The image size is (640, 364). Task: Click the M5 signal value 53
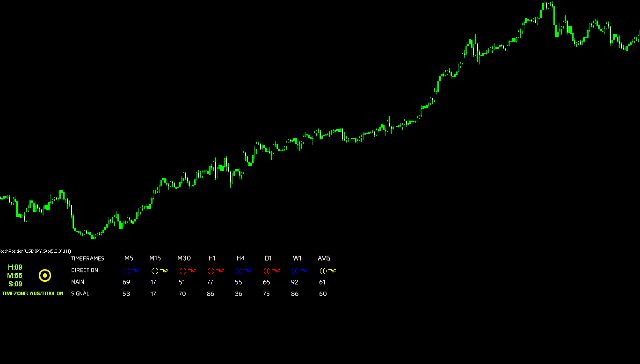[126, 294]
